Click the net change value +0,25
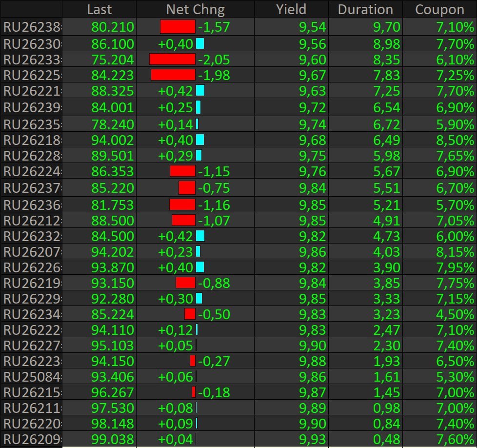Screen dimensions: 477x448 (x=176, y=107)
